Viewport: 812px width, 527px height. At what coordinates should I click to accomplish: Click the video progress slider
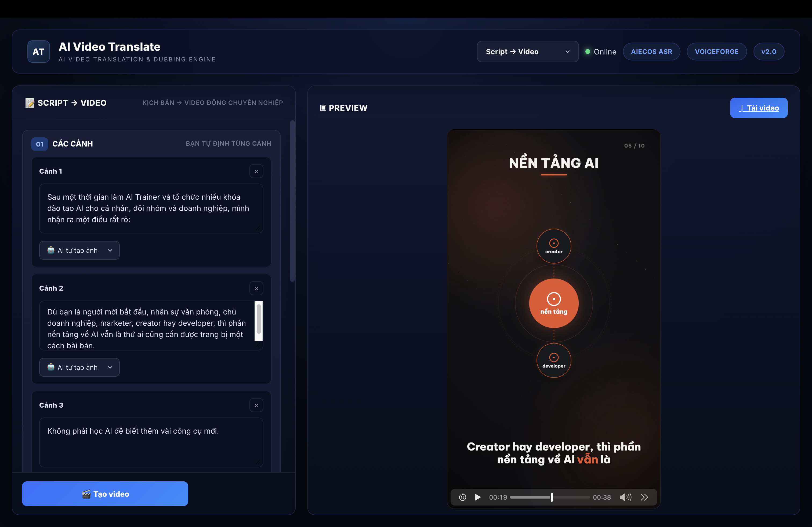click(550, 497)
